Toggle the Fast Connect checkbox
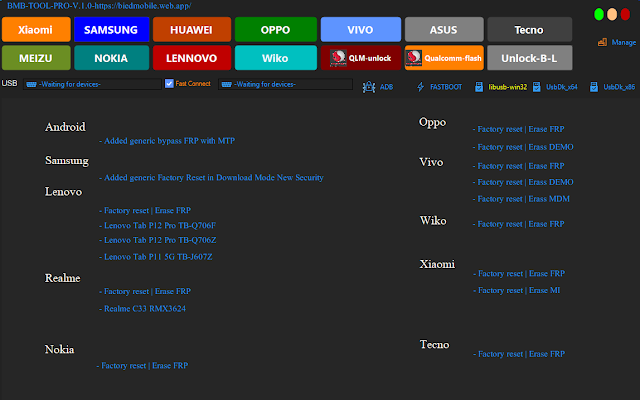Viewport: 640px width, 400px height. point(169,83)
